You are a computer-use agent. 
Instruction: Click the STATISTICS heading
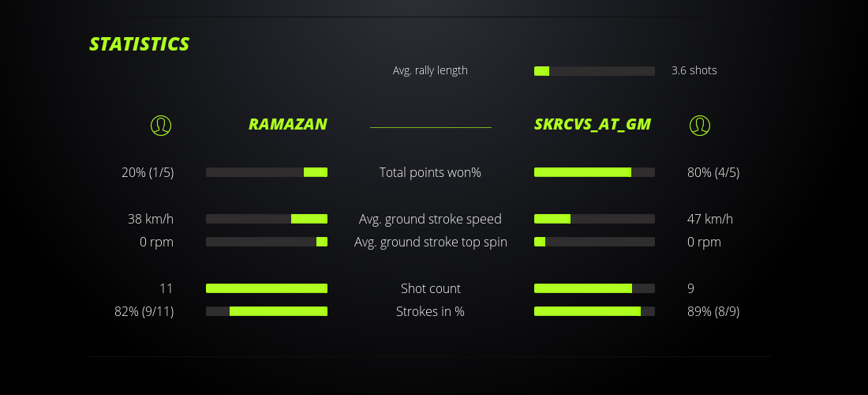pos(140,44)
